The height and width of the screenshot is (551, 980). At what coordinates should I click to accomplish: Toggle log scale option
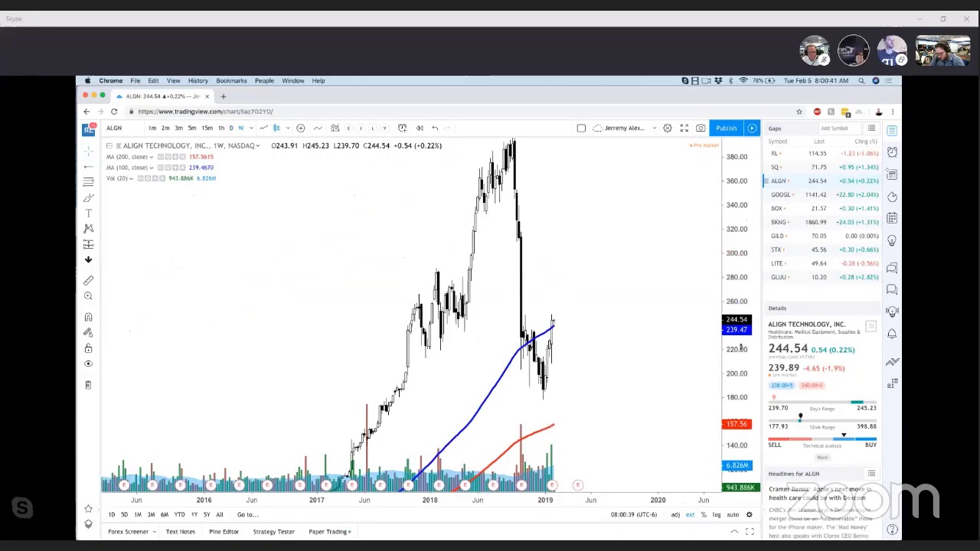pos(717,514)
